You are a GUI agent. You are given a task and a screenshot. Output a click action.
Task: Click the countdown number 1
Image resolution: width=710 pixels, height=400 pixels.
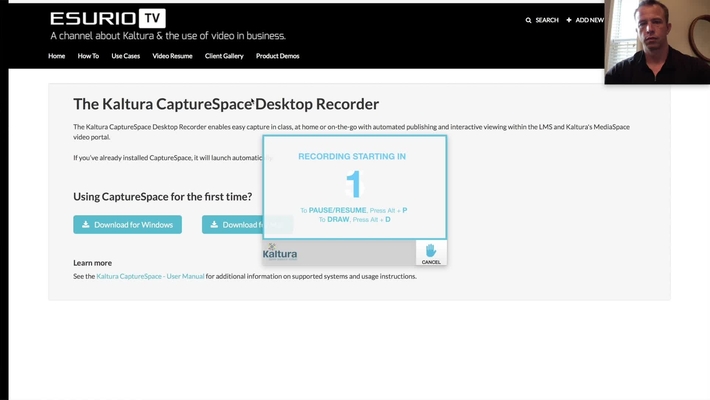click(354, 184)
